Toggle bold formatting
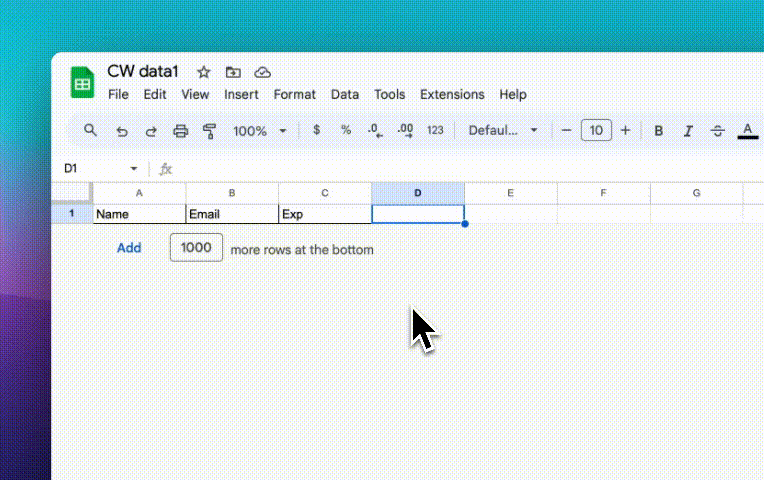This screenshot has height=480, width=764. tap(658, 131)
